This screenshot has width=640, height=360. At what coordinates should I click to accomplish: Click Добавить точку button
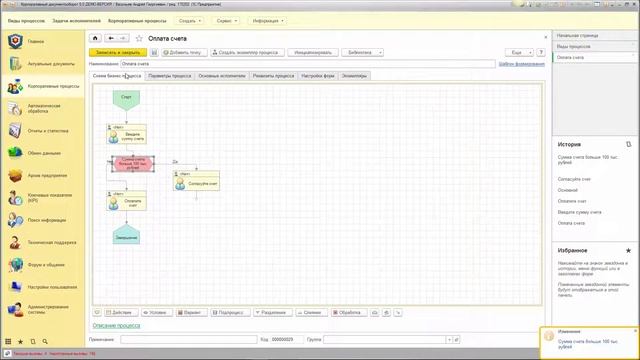[184, 53]
